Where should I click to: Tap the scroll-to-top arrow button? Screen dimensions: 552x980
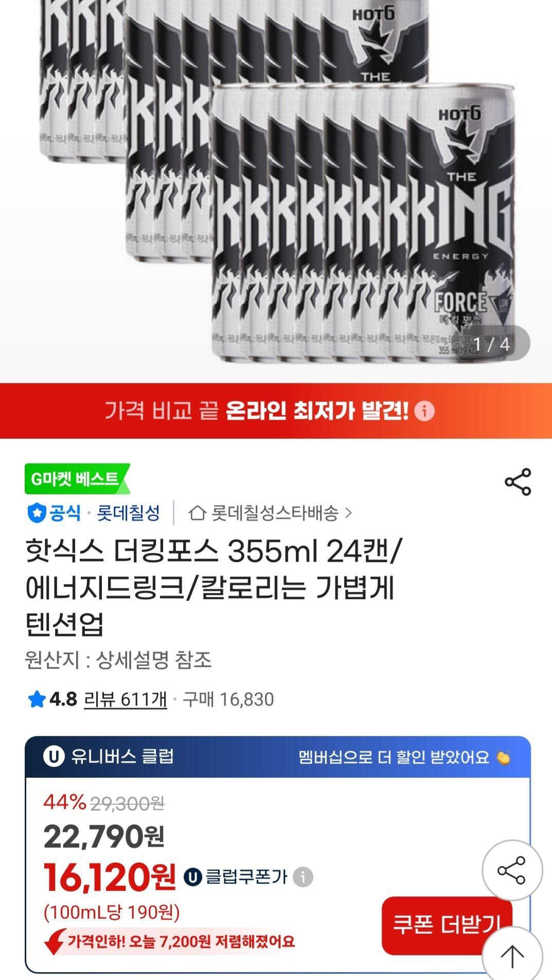[512, 956]
